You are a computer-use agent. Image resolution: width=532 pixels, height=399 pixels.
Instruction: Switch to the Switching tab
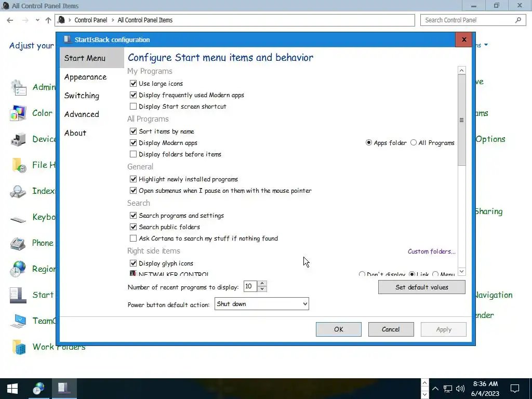[x=82, y=96]
